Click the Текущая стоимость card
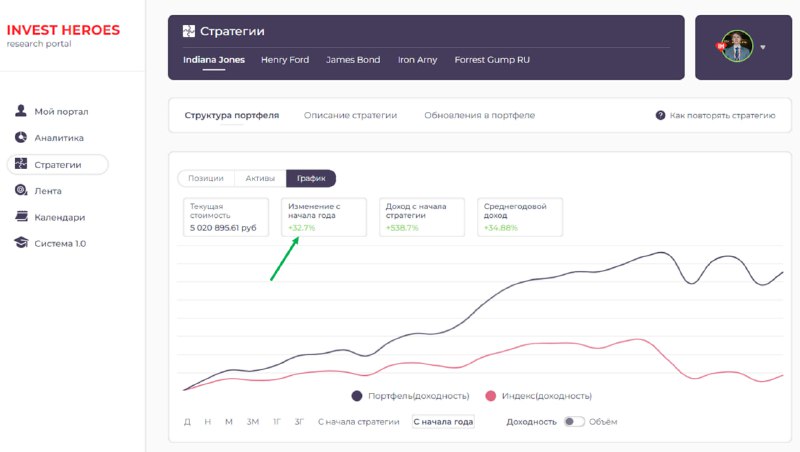This screenshot has height=452, width=800. coord(226,217)
